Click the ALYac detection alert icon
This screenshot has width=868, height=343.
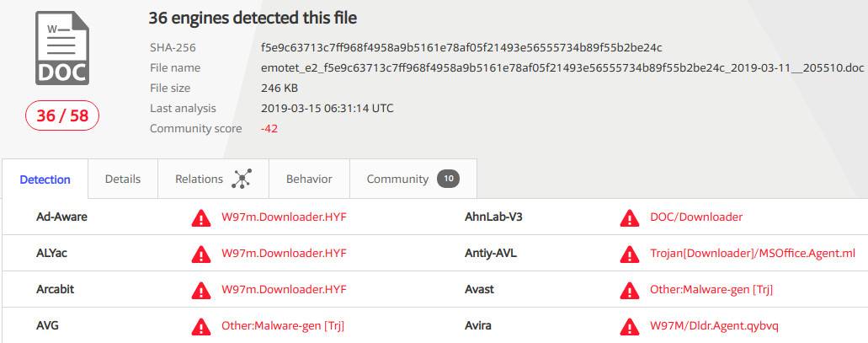click(201, 254)
